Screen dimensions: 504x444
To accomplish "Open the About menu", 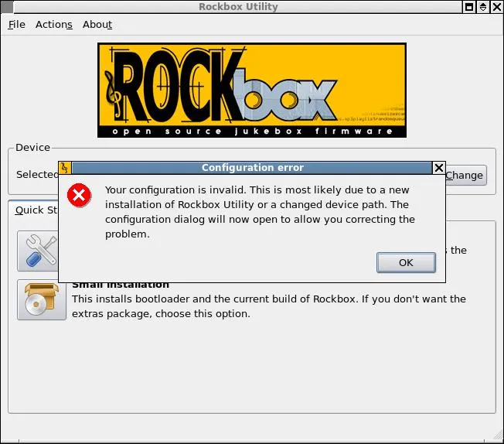I will pyautogui.click(x=97, y=25).
